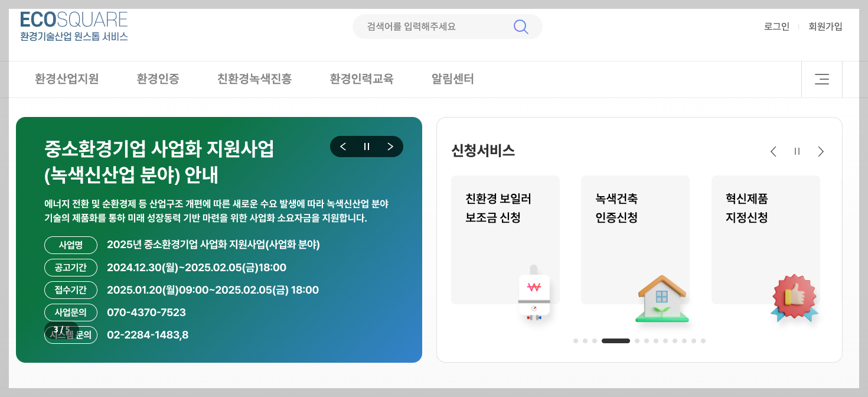Select the 녹색건축 인증신청 card
The width and height of the screenshot is (868, 397).
635,239
